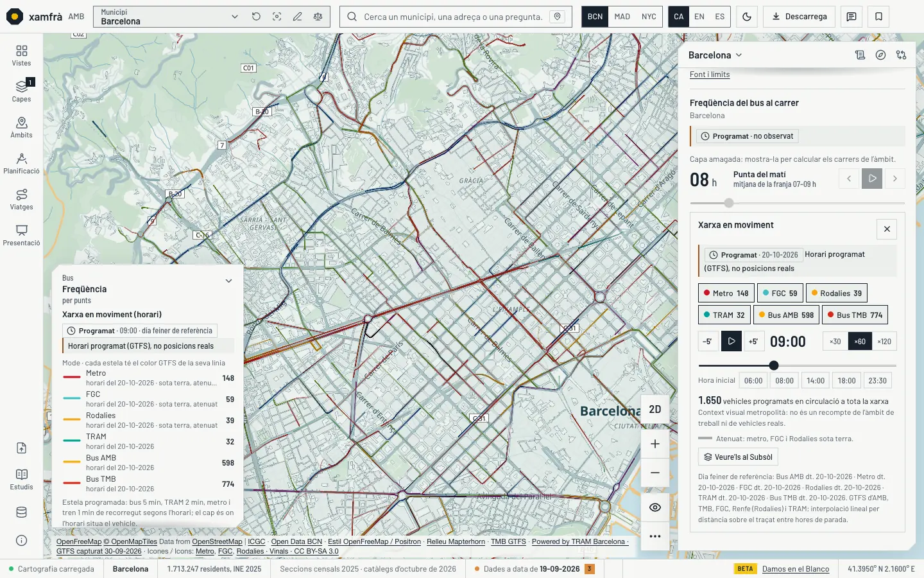Select the NYC city tab
Image resolution: width=924 pixels, height=578 pixels.
pos(649,17)
